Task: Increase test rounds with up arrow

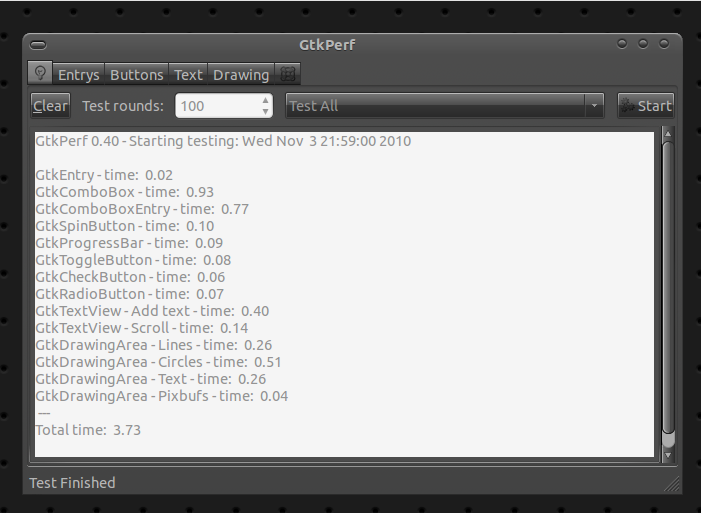Action: click(266, 100)
